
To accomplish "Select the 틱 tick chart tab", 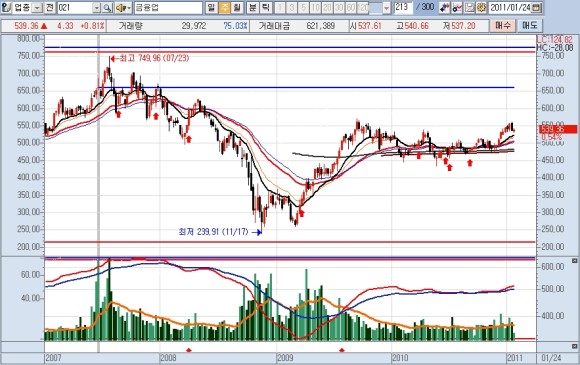I will (x=266, y=8).
